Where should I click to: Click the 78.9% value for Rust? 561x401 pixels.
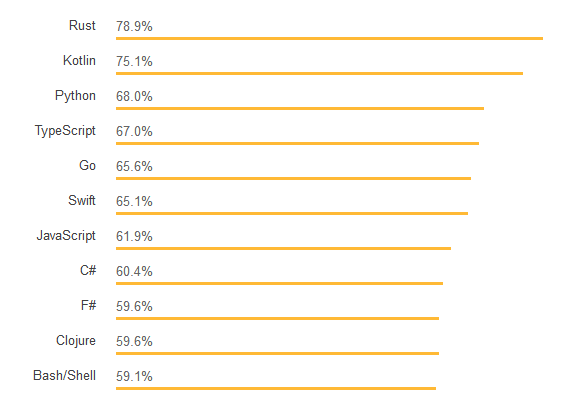(x=134, y=26)
